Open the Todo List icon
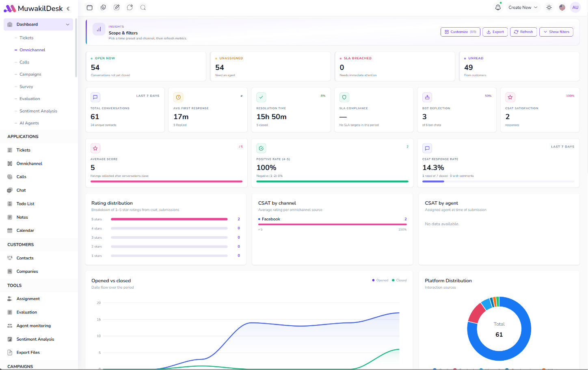 [x=10, y=204]
